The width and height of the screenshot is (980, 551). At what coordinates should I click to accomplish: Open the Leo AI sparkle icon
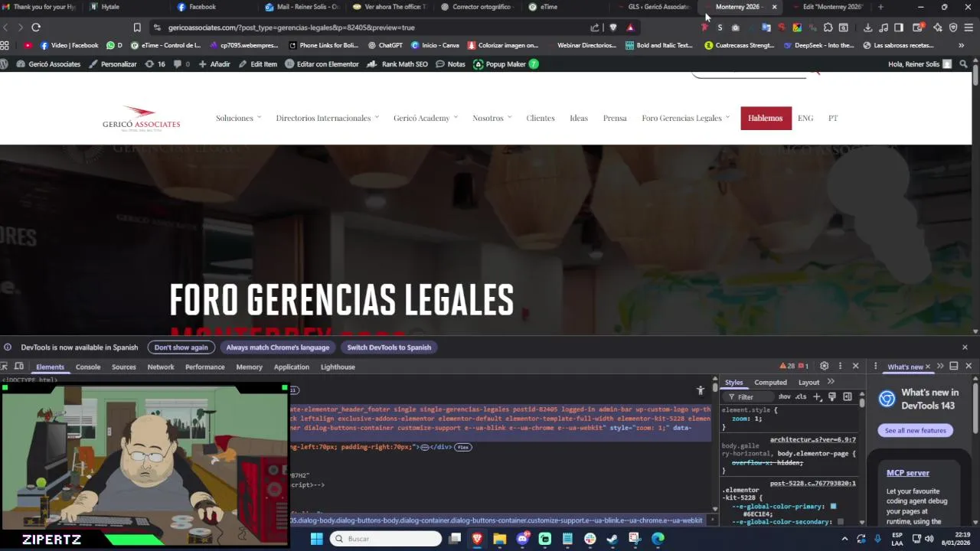pos(938,28)
